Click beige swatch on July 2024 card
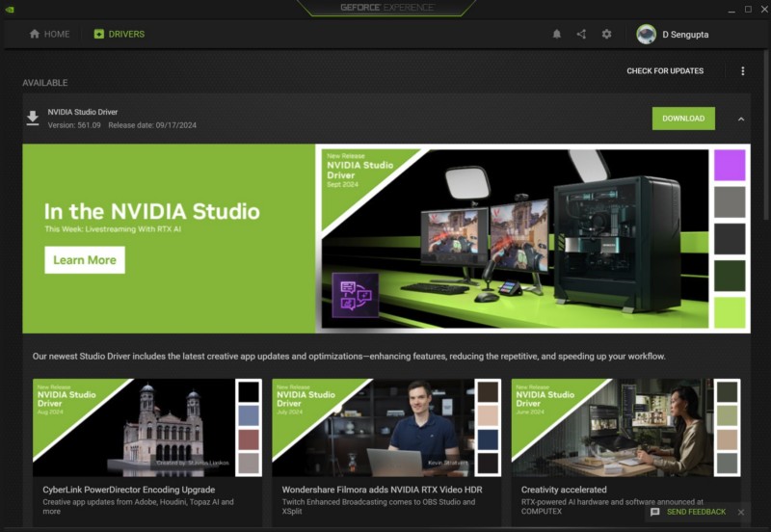 [x=488, y=416]
